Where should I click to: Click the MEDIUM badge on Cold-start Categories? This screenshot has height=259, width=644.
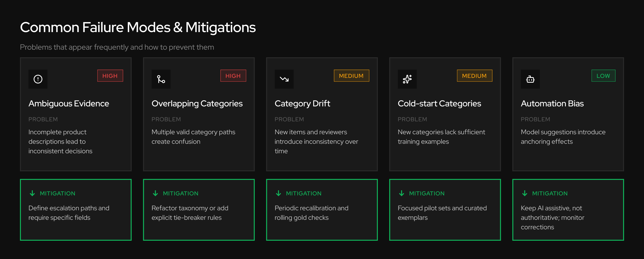coord(474,76)
